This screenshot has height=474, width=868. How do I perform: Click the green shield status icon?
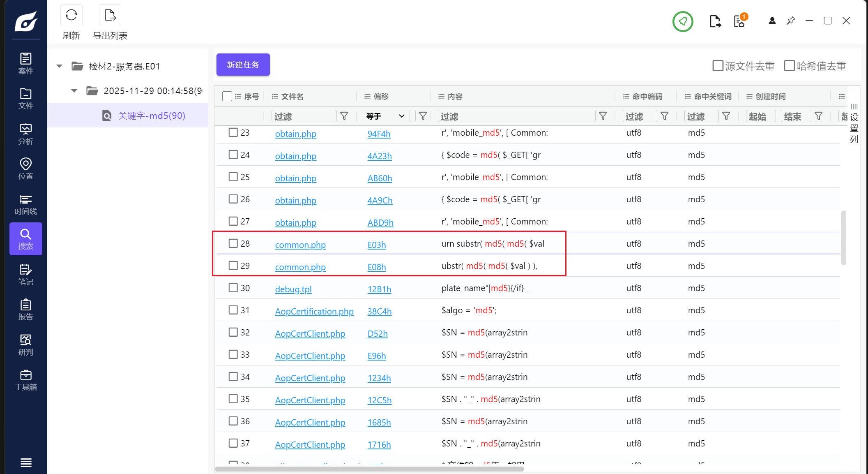pos(683,21)
